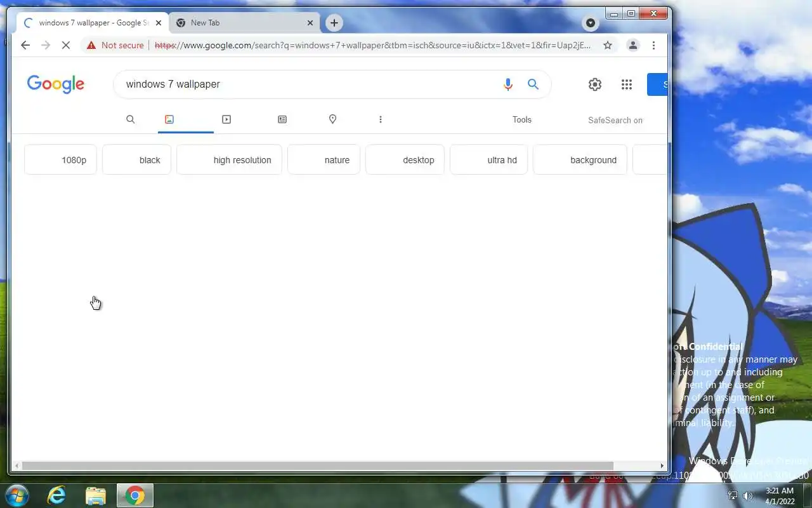
Task: Click the scrollbar left arrow
Action: pyautogui.click(x=16, y=465)
